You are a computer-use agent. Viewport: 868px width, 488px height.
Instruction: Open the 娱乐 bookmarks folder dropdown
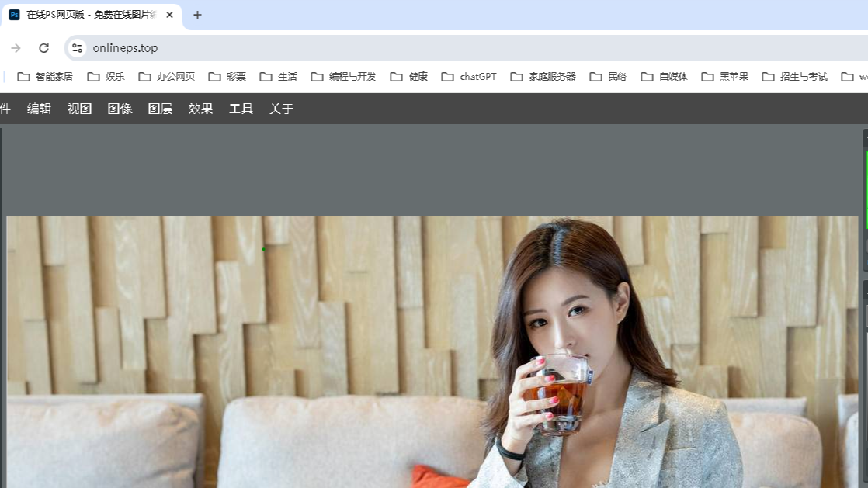106,76
